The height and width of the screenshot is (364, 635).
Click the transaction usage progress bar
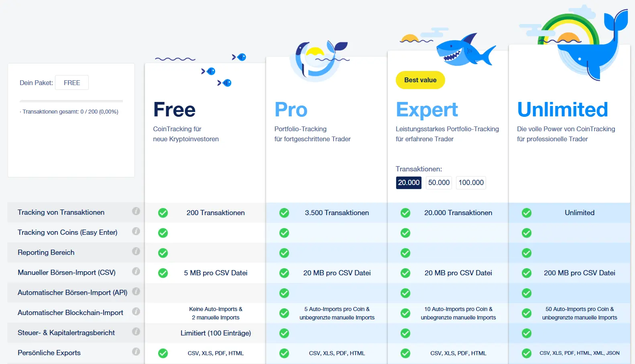tap(71, 101)
